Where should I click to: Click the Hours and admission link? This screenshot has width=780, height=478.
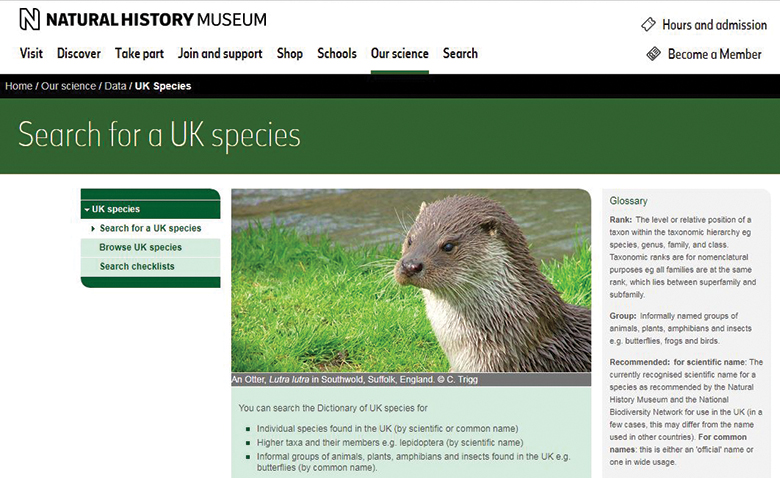714,25
